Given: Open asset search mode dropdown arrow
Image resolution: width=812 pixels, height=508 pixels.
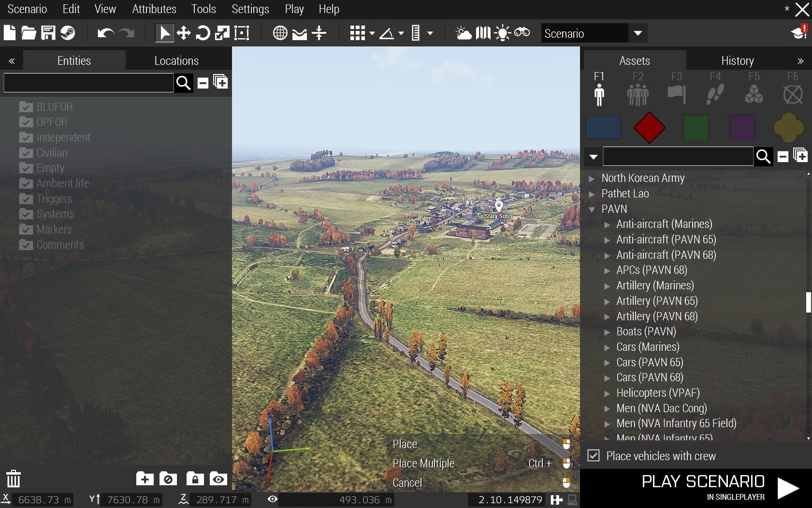Looking at the screenshot, I should tap(594, 157).
